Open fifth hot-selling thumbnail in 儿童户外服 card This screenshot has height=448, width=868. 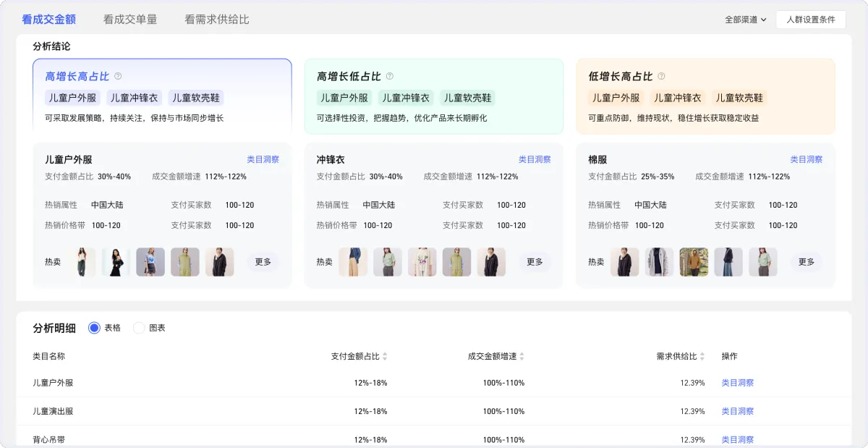pyautogui.click(x=219, y=262)
